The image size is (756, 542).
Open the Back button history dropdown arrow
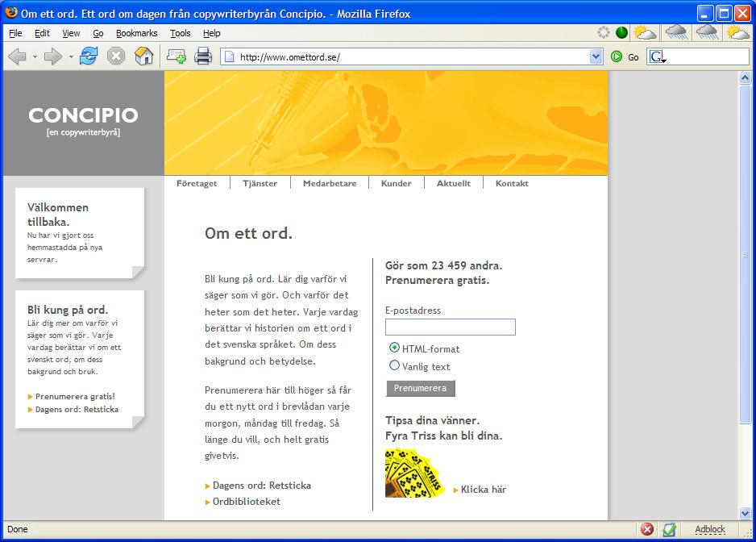[x=35, y=57]
